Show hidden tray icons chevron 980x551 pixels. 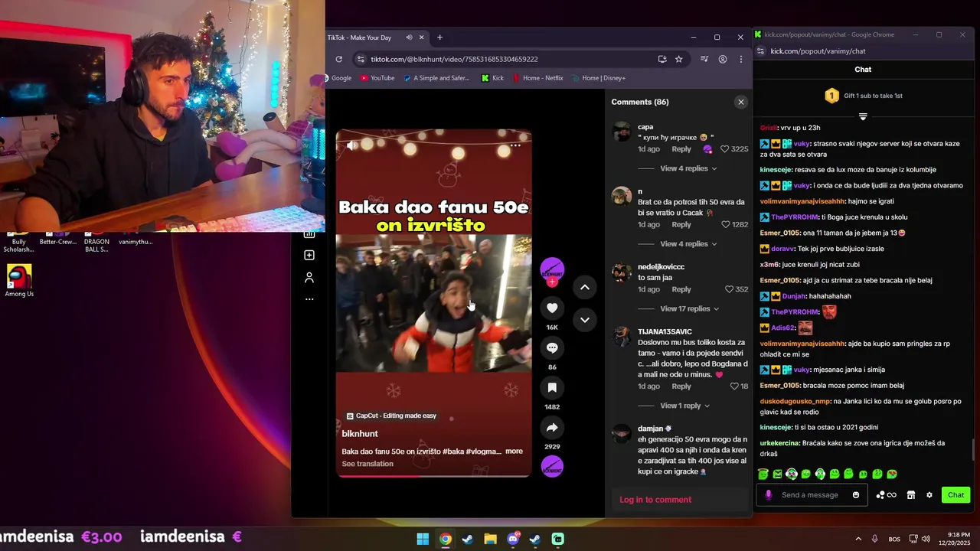tap(858, 539)
